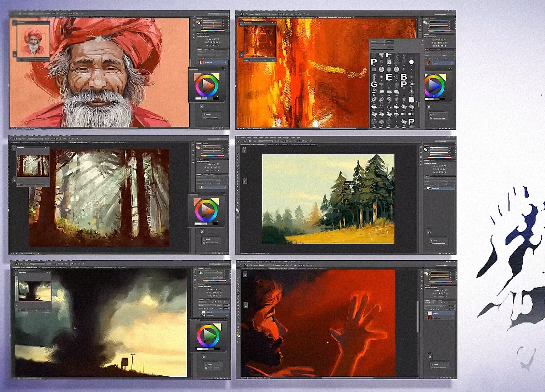Select the "P" preset beside the round white brush
545x392 pixels.
tap(374, 62)
